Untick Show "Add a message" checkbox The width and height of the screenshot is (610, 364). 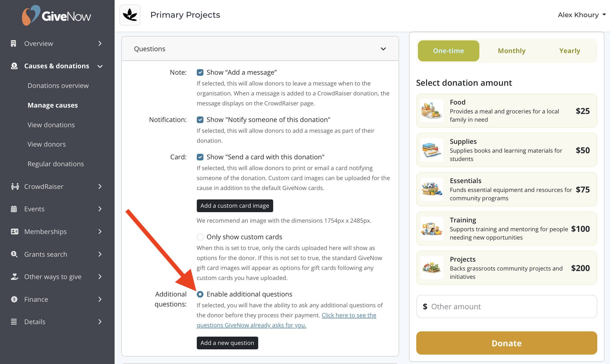200,72
